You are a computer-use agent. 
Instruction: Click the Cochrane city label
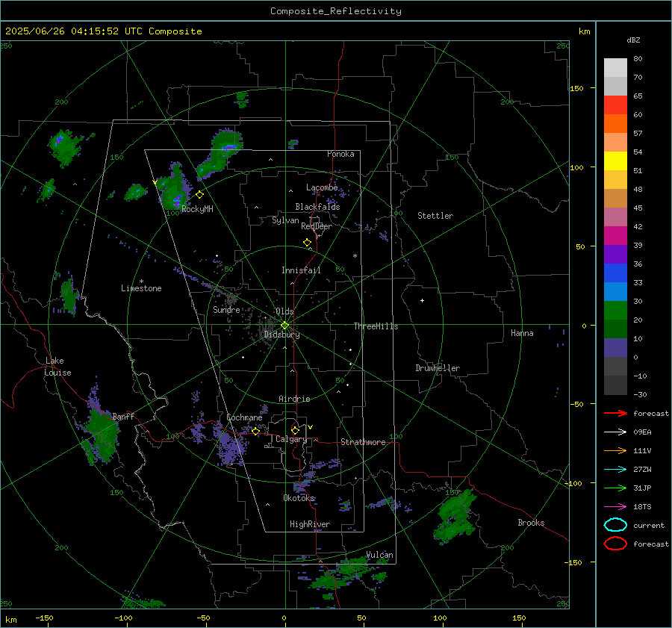(x=244, y=417)
